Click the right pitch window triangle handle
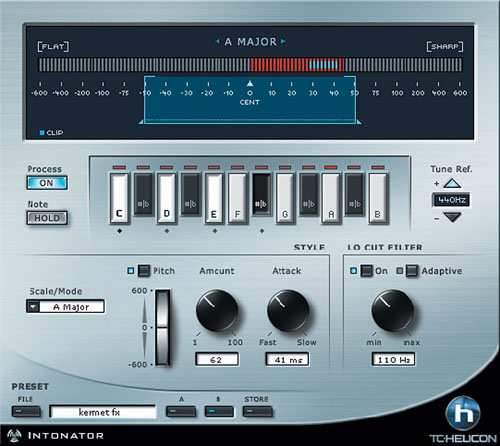This screenshot has height=446, width=500. (358, 122)
